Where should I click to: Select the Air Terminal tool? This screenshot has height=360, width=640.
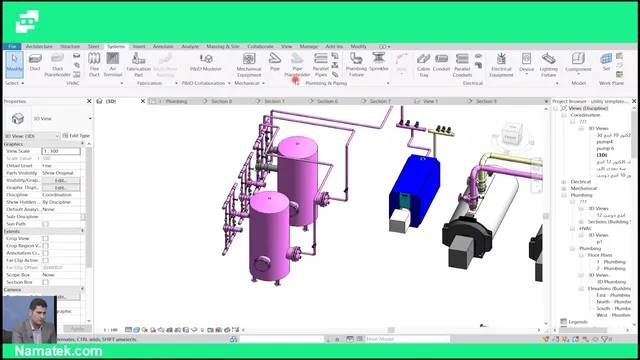[113, 64]
